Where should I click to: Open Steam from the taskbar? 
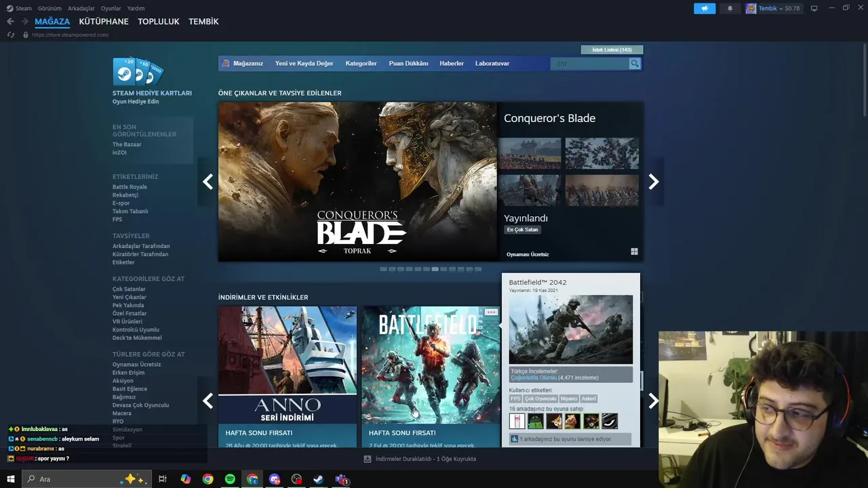[x=318, y=479]
